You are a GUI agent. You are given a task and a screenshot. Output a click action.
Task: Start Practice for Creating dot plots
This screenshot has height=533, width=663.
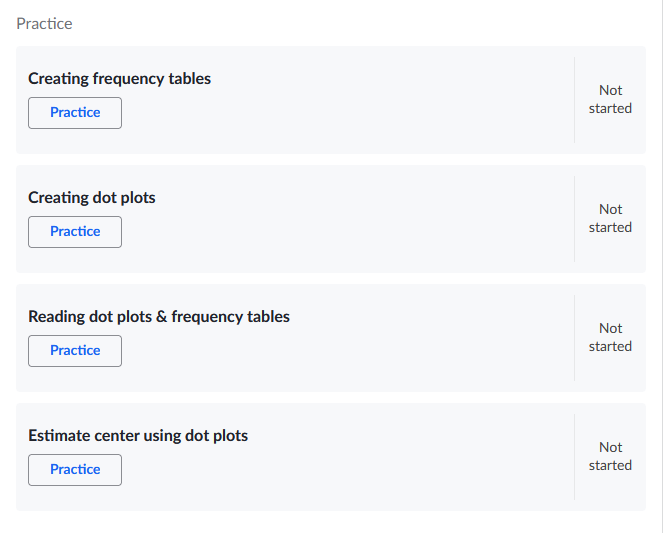[x=75, y=232]
